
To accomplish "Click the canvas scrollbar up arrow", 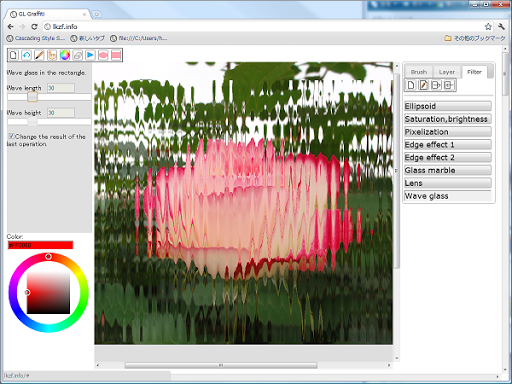I will click(397, 66).
